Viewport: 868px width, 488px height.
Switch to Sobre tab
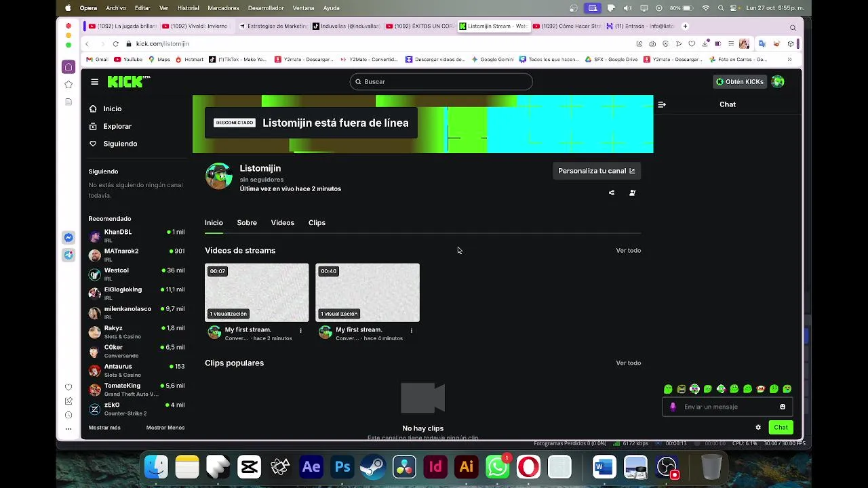247,222
